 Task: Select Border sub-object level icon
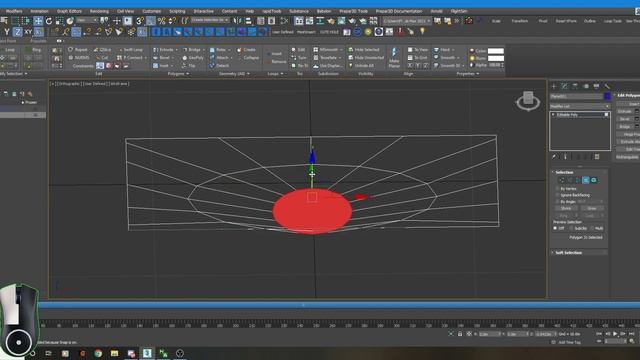point(578,180)
